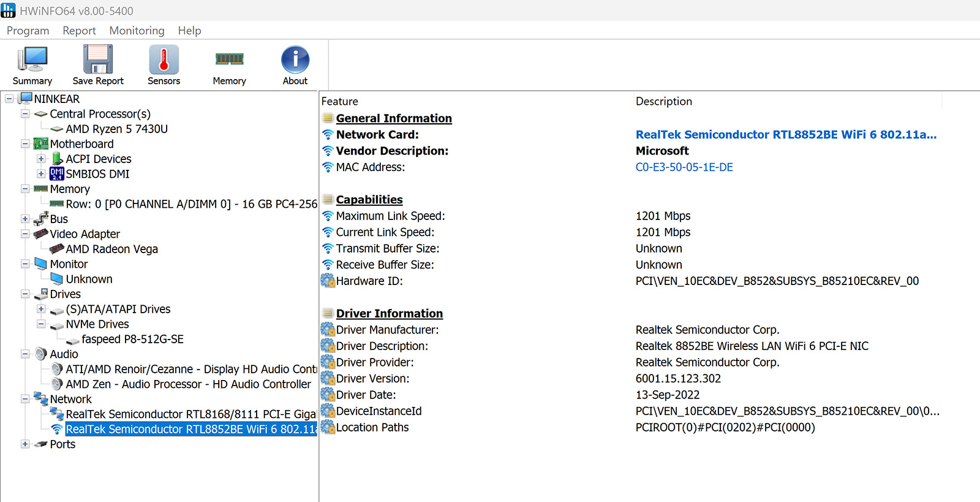Click the Bus node icon
The width and height of the screenshot is (980, 502).
[41, 219]
